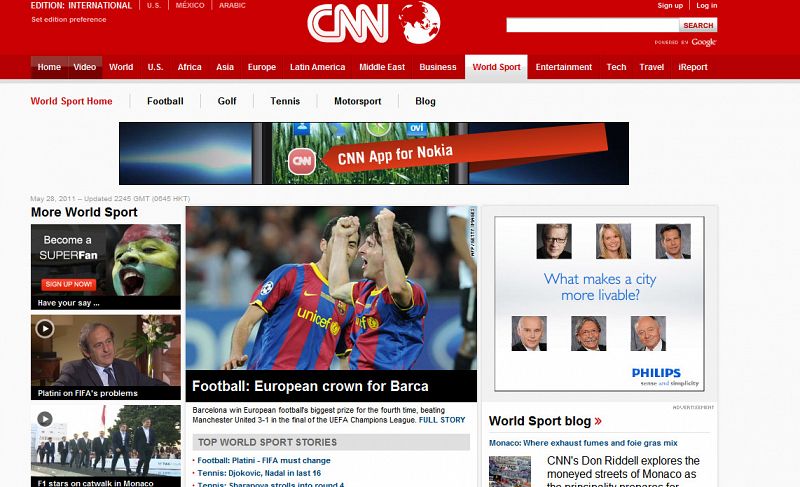Click the search input field
The image size is (800, 487).
tap(592, 25)
